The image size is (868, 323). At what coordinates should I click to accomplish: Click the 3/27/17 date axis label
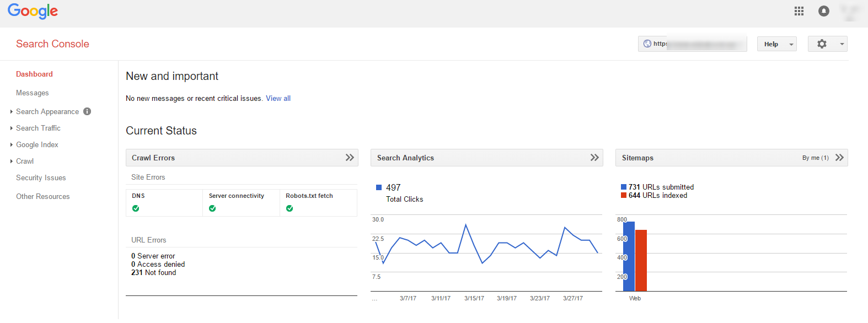573,298
